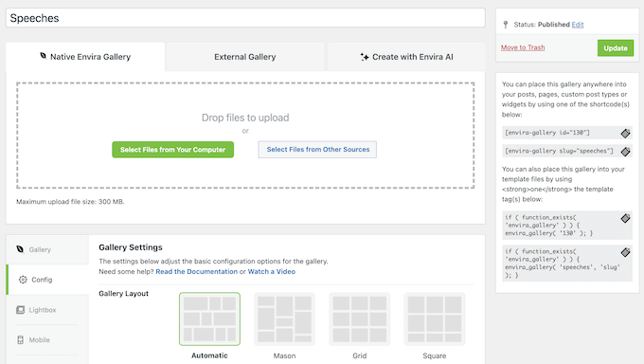
Task: Click the leaf icon on Native Envira tab
Action: click(44, 56)
